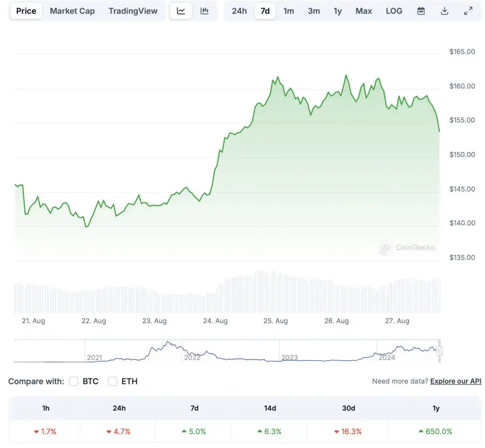
Task: Expand the chart to fullscreen
Action: point(468,11)
